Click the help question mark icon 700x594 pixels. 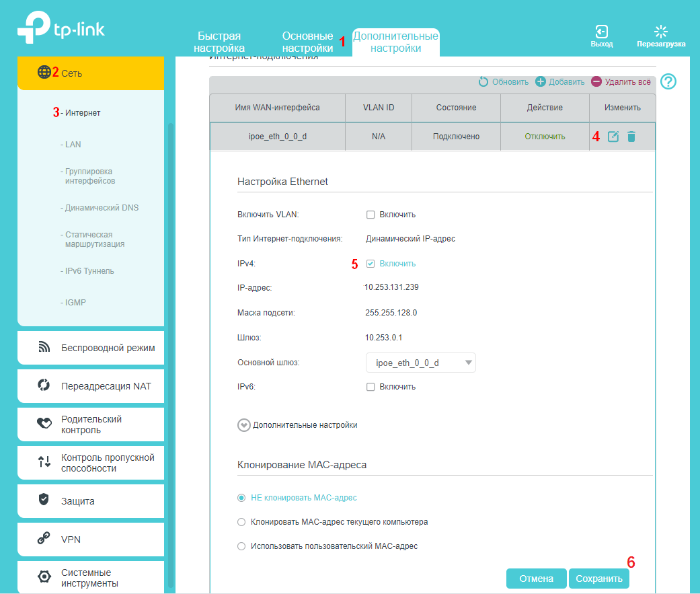tap(668, 81)
